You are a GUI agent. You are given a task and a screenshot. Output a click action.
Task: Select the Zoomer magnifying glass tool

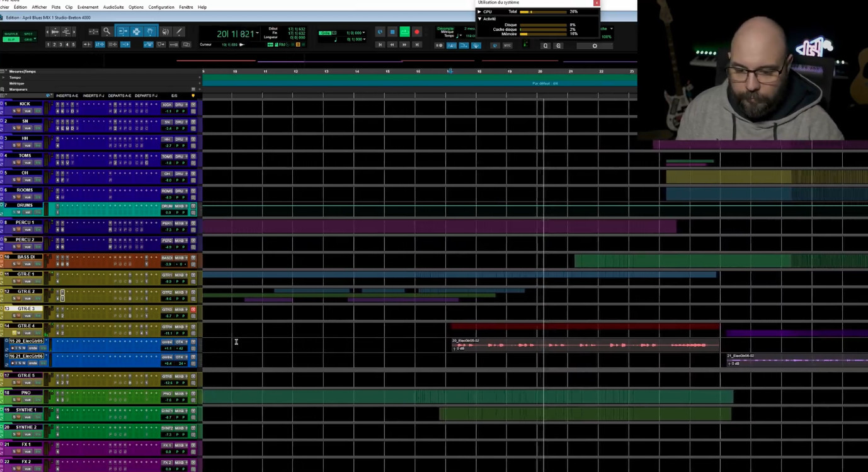click(x=106, y=32)
